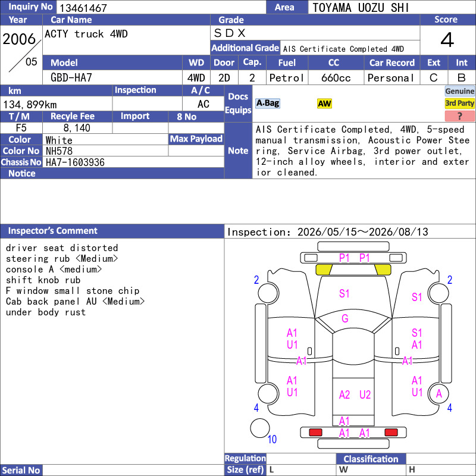Viewport: 476px width, 476px height.
Task: Click the A.Bag equipment badge
Action: tap(267, 104)
